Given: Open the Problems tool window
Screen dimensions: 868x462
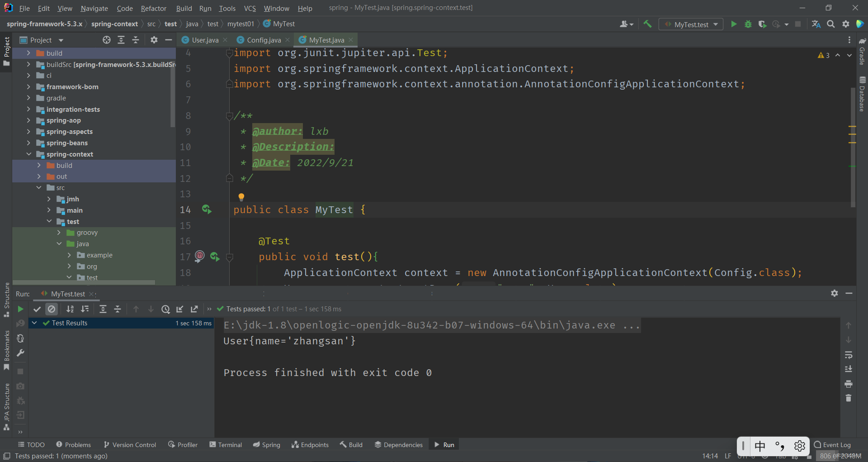Looking at the screenshot, I should pyautogui.click(x=74, y=445).
